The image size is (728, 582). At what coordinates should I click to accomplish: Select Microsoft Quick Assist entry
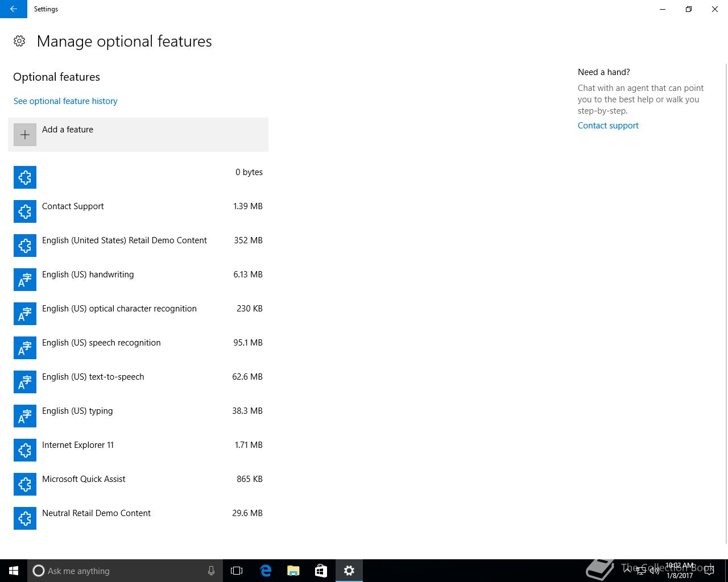click(x=84, y=479)
